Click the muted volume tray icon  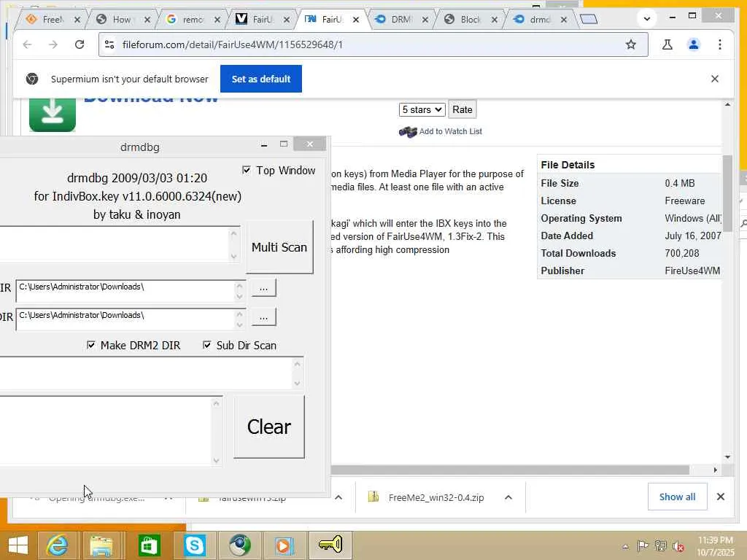[x=678, y=545]
